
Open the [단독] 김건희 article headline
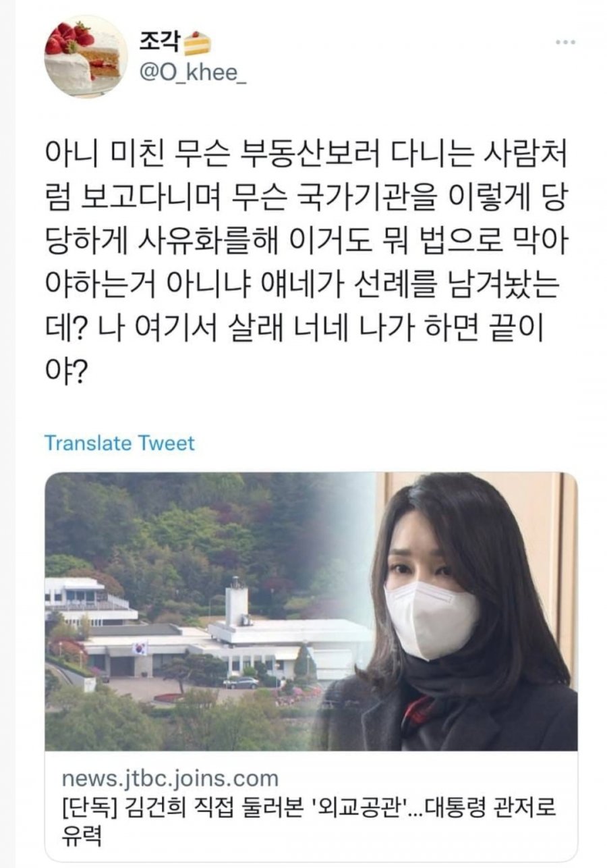pos(309,819)
